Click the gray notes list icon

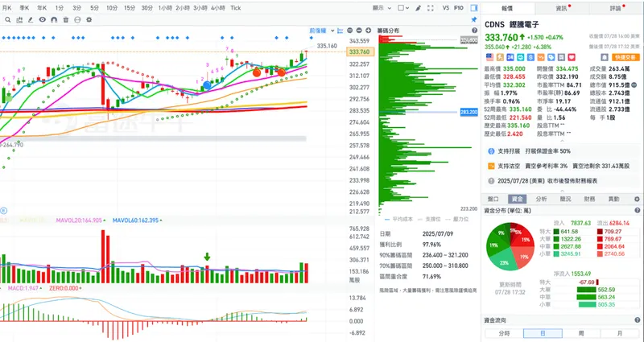tap(561, 57)
